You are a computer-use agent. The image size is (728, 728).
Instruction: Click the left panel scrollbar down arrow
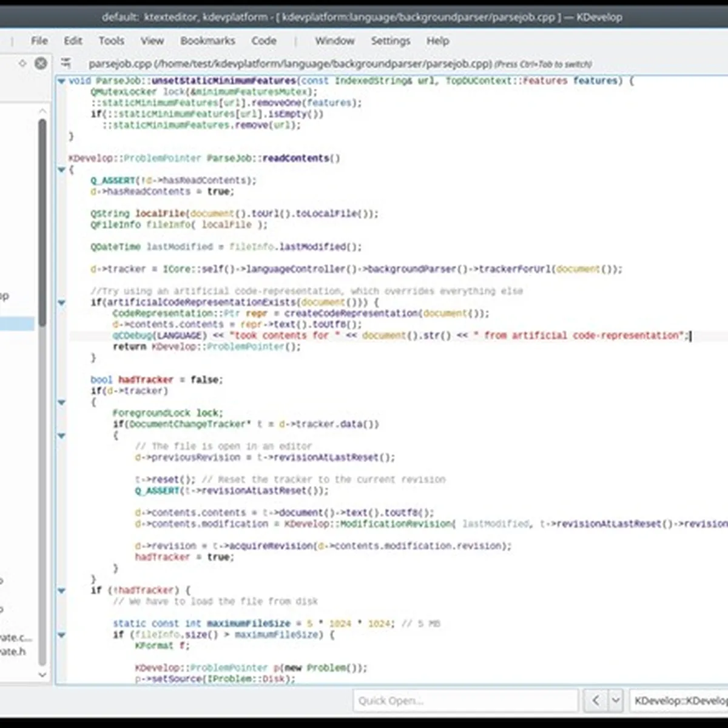tap(42, 674)
